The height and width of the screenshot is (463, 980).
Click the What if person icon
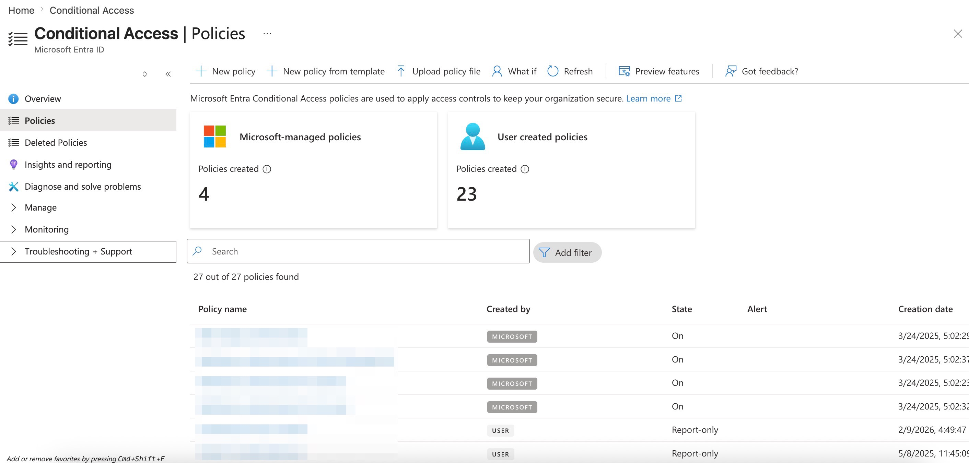[497, 71]
